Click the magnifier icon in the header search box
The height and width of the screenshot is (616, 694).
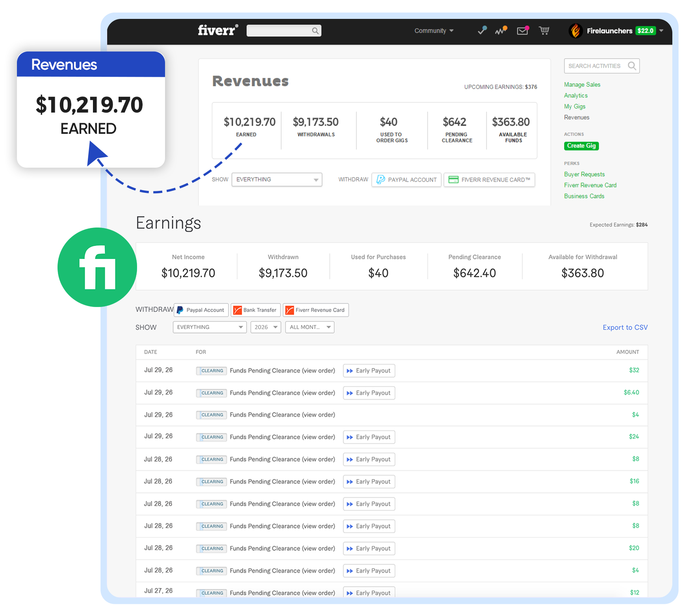pos(315,31)
